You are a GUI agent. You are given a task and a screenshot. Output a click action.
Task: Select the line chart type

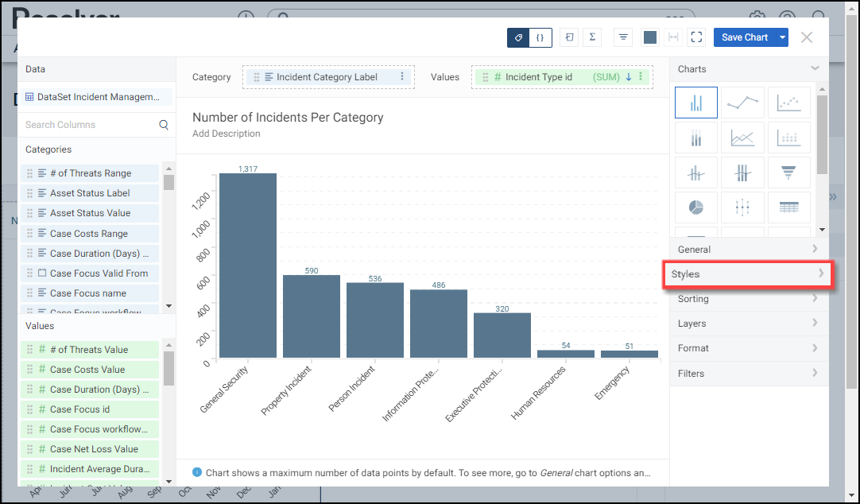[742, 103]
